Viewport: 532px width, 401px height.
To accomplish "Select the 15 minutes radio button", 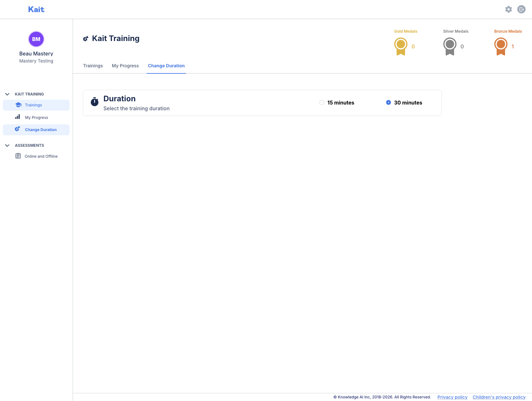I will point(322,103).
